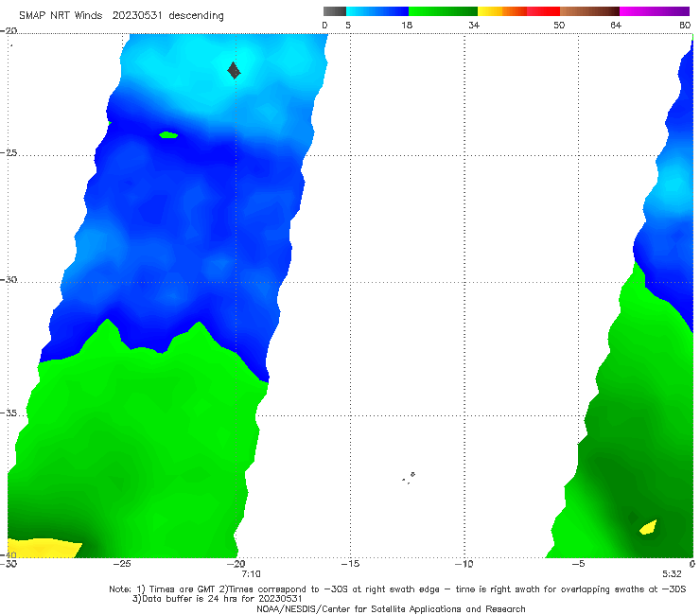Screen dimensions: 700x615
Task: Click the word 'descending' in the title
Action: (x=197, y=16)
